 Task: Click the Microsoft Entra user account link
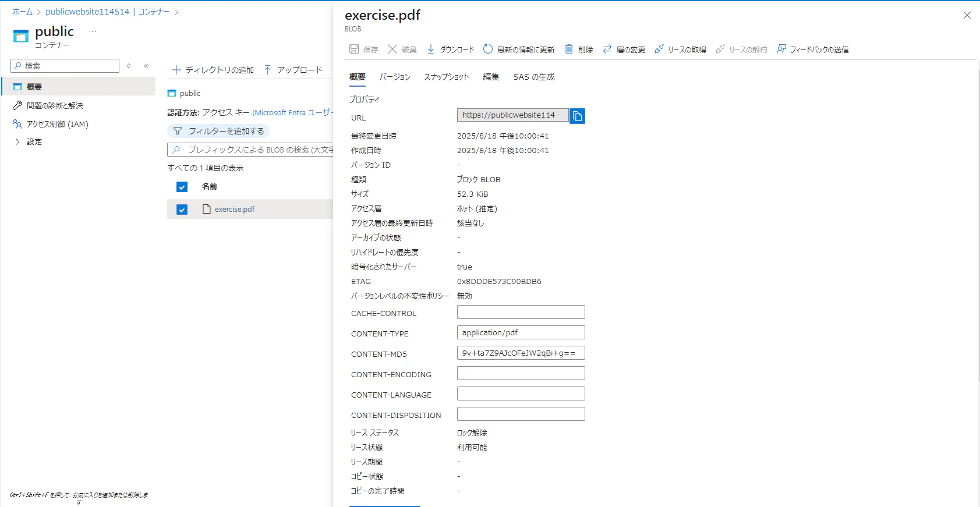click(x=292, y=112)
